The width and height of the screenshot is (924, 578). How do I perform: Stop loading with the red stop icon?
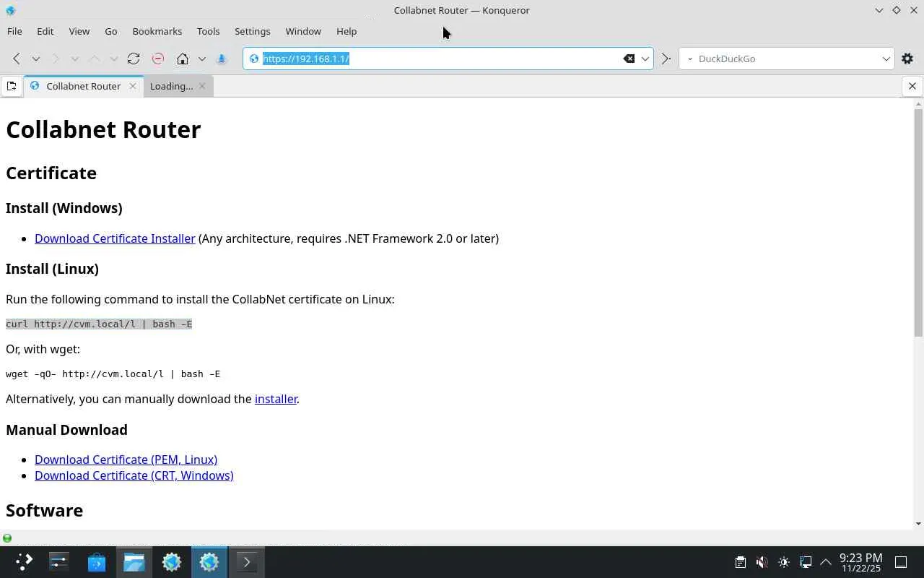coord(157,59)
